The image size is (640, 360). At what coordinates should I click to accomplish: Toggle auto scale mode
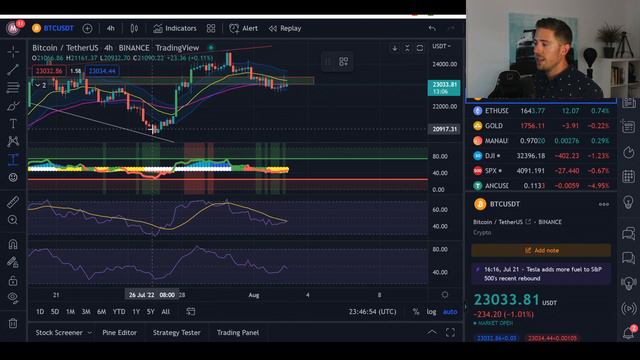click(x=450, y=311)
